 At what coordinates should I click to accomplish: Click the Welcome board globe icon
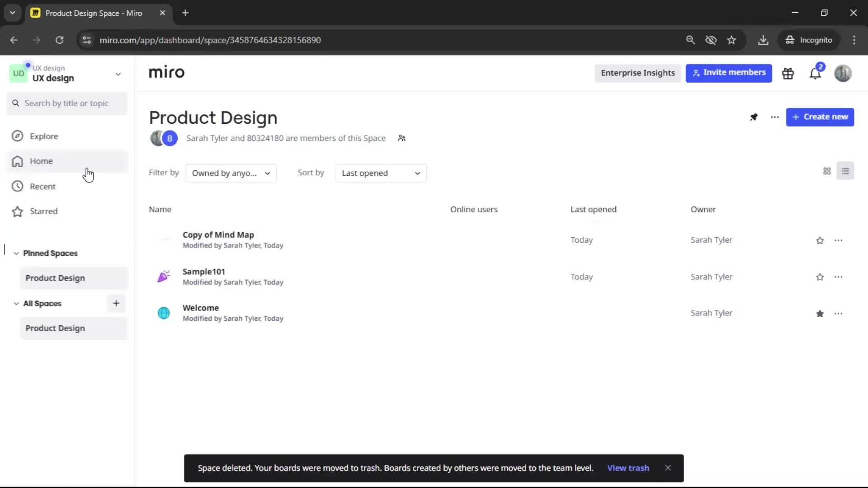tap(164, 313)
